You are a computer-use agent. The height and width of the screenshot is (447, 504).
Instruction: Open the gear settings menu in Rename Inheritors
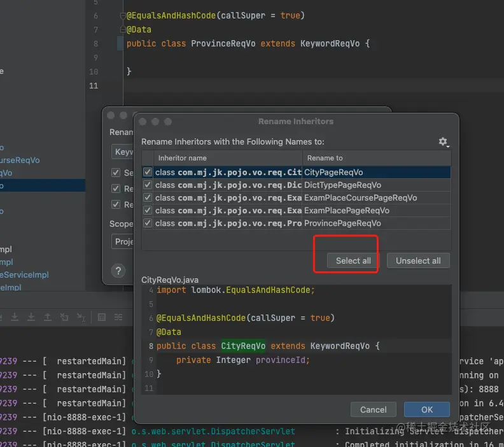click(444, 141)
